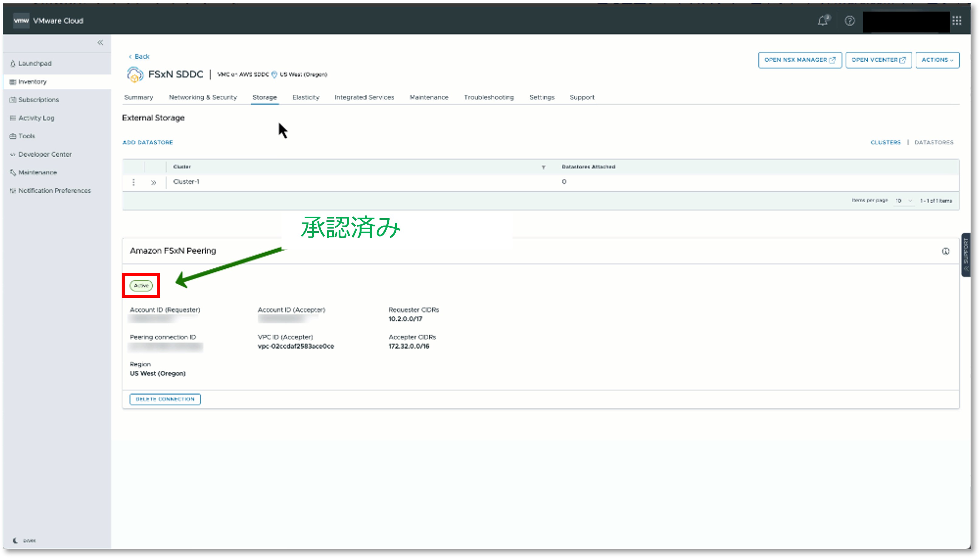Go back using the Back link
Screen dimensions: 980x558
139,56
